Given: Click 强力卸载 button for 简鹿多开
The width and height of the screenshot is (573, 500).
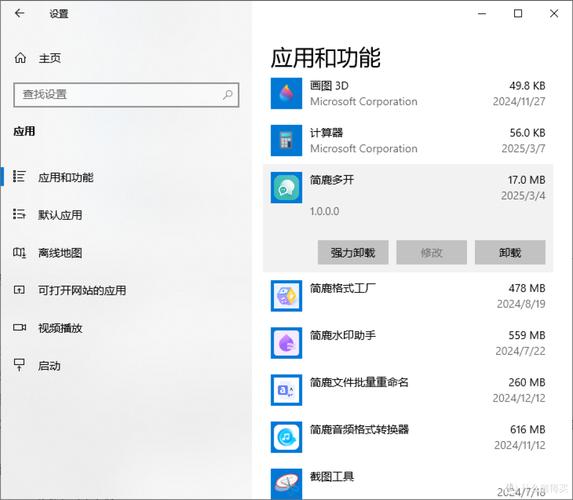Looking at the screenshot, I should click(x=353, y=252).
